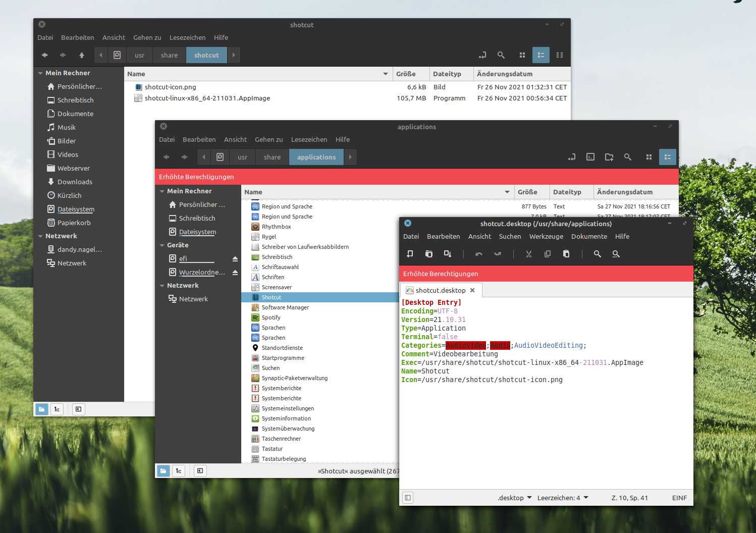Go to usr in applications window path bar
The width and height of the screenshot is (756, 533).
[242, 157]
